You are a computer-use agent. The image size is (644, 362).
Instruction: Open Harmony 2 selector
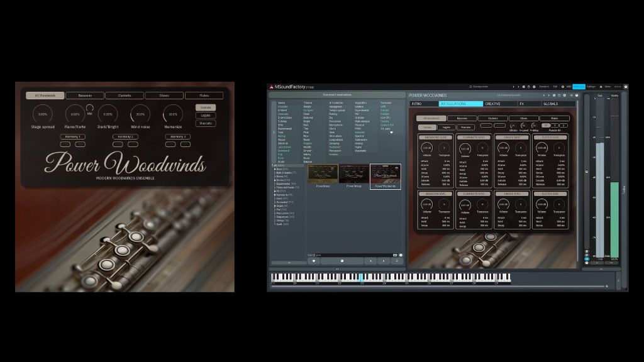click(x=125, y=136)
